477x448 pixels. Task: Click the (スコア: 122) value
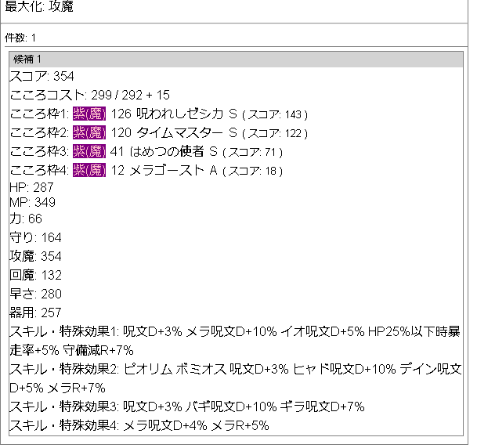[275, 133]
